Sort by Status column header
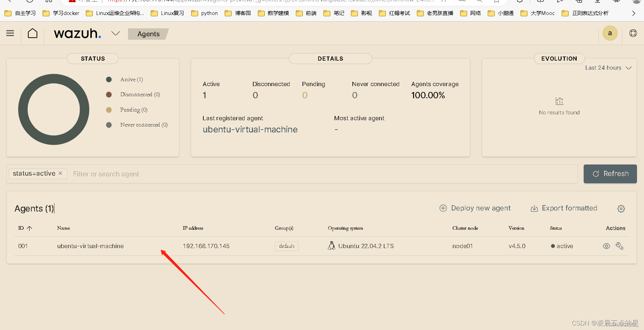The height and width of the screenshot is (330, 644). pos(556,228)
